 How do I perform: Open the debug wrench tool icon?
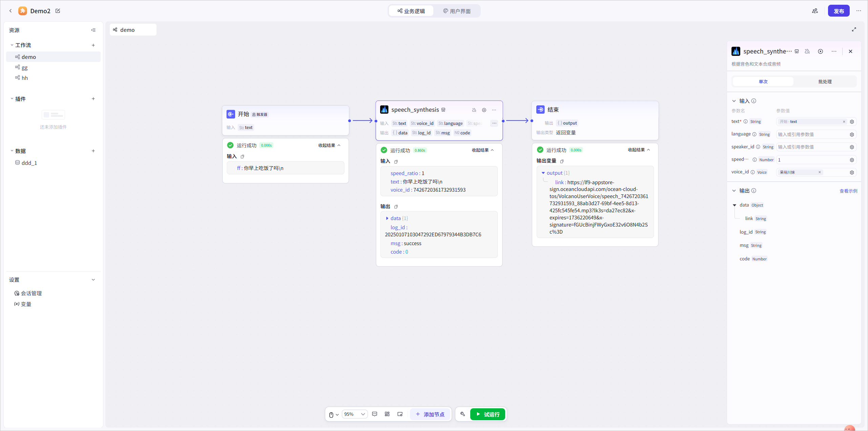tap(463, 414)
